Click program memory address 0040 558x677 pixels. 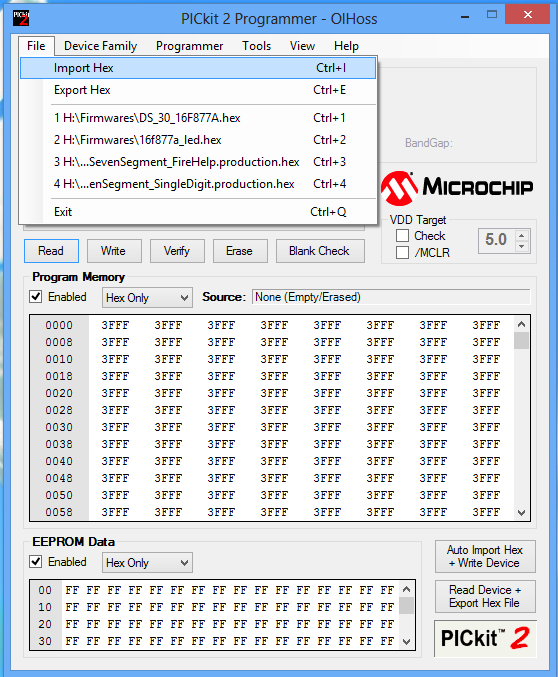point(59,461)
